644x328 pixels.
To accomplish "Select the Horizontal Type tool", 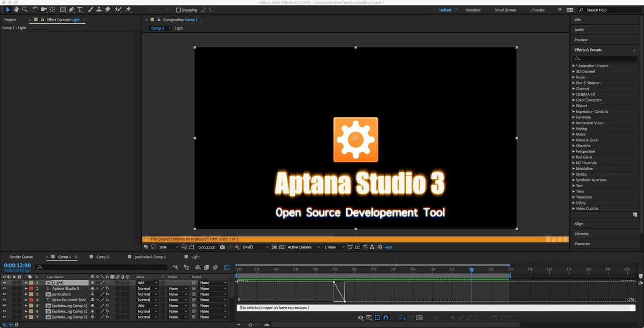I will (x=79, y=10).
